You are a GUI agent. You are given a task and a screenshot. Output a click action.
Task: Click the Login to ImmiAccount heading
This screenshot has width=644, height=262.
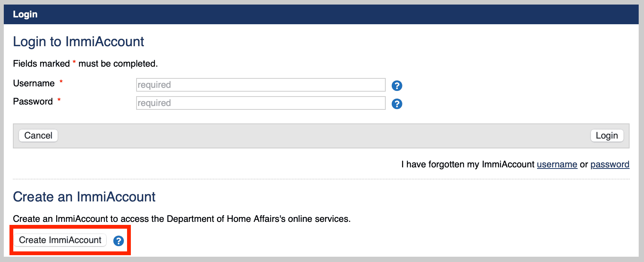[x=79, y=42]
